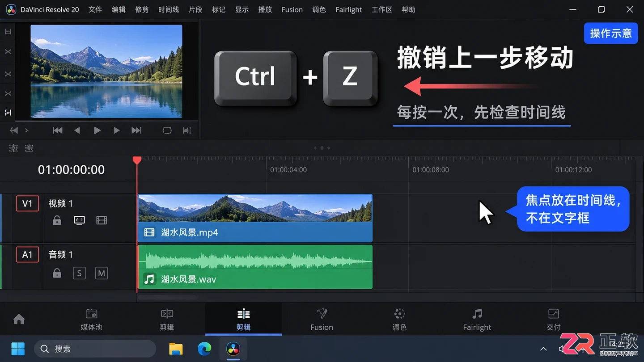Switch to the 调色 page in the bottom bar
The height and width of the screenshot is (362, 644).
click(x=399, y=320)
